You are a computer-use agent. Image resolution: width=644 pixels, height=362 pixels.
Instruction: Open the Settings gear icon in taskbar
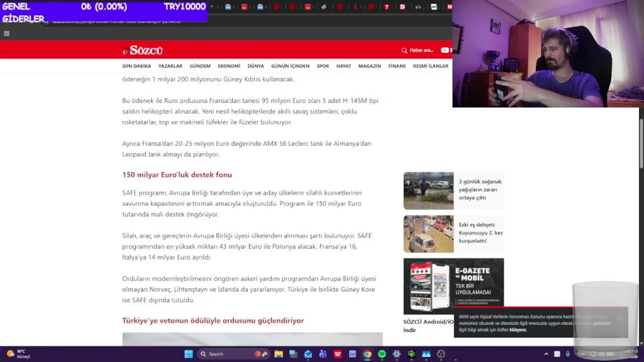click(396, 354)
